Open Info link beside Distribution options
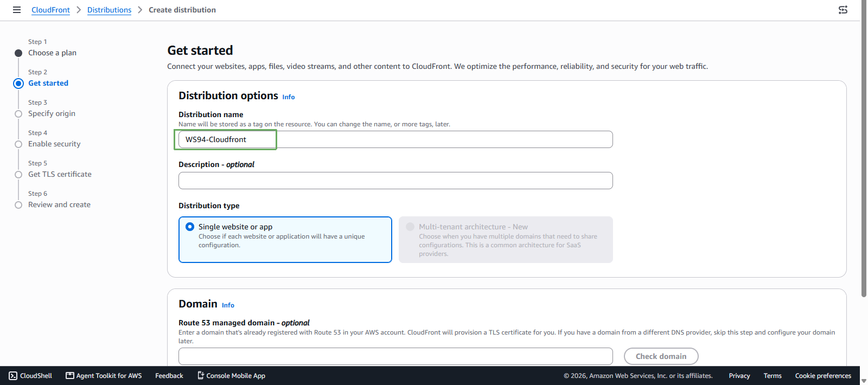This screenshot has height=385, width=868. pyautogui.click(x=289, y=97)
